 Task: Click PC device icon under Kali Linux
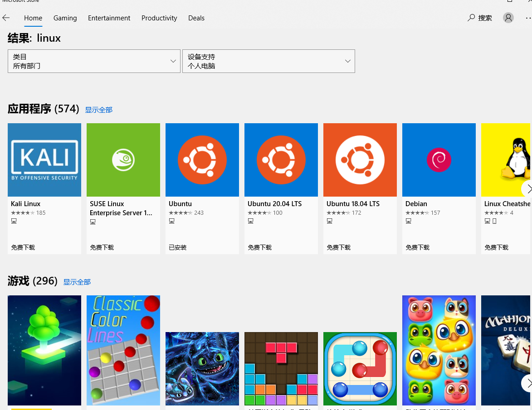pyautogui.click(x=14, y=221)
